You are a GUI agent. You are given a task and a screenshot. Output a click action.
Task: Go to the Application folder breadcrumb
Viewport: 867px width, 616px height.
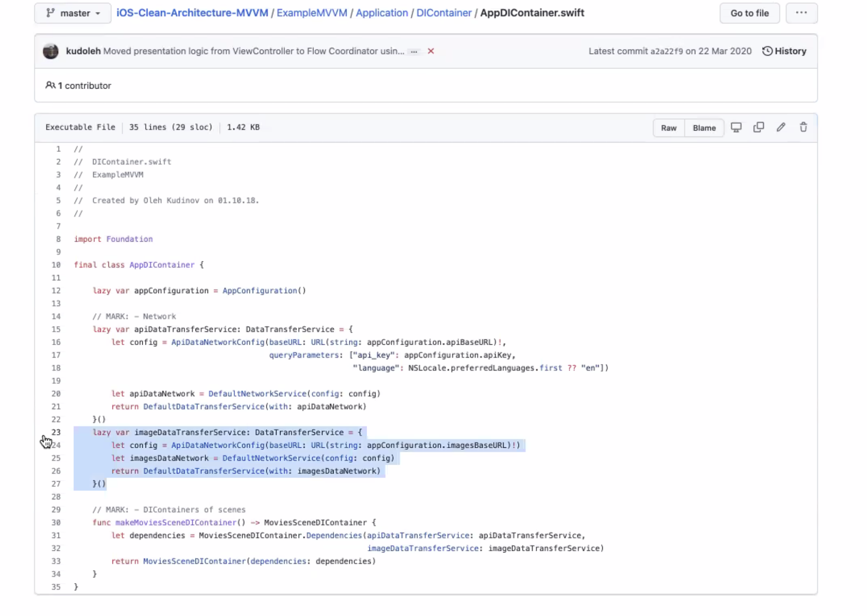[382, 13]
